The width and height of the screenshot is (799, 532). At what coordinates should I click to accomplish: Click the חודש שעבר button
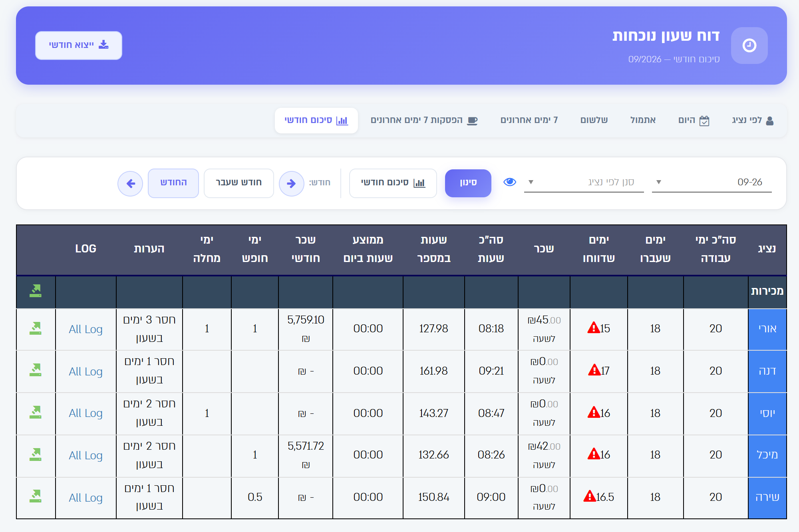point(239,183)
